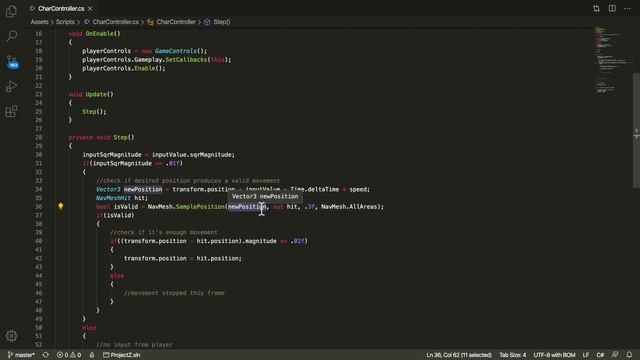Click the "movement stopped this frame" comment
The height and width of the screenshot is (360, 640).
[x=174, y=293]
